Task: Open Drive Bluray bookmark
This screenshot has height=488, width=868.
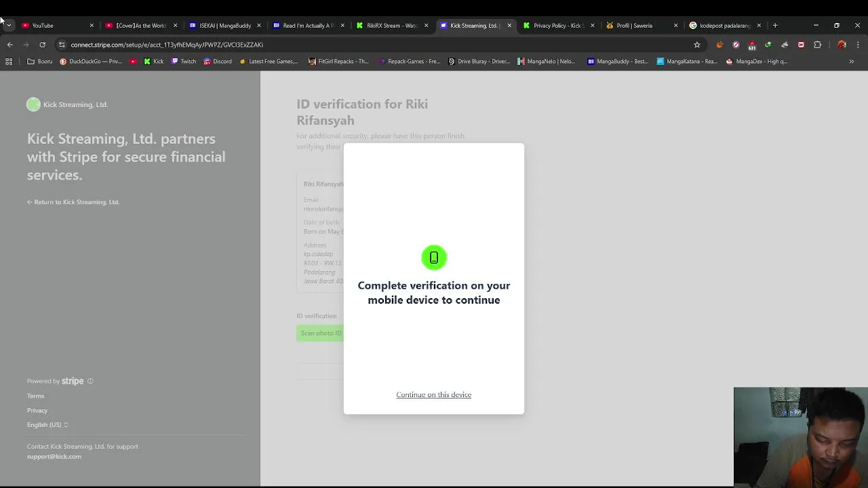Action: click(x=479, y=61)
